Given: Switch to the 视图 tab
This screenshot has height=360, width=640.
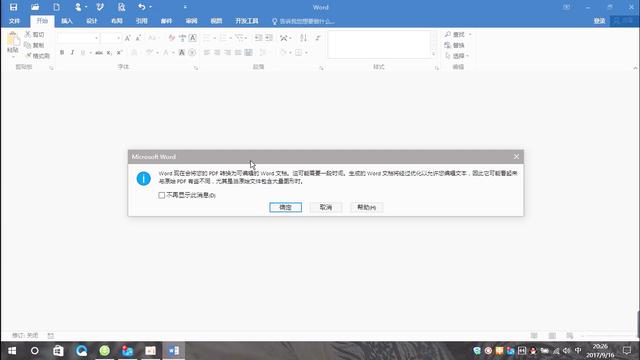Looking at the screenshot, I should [x=216, y=21].
